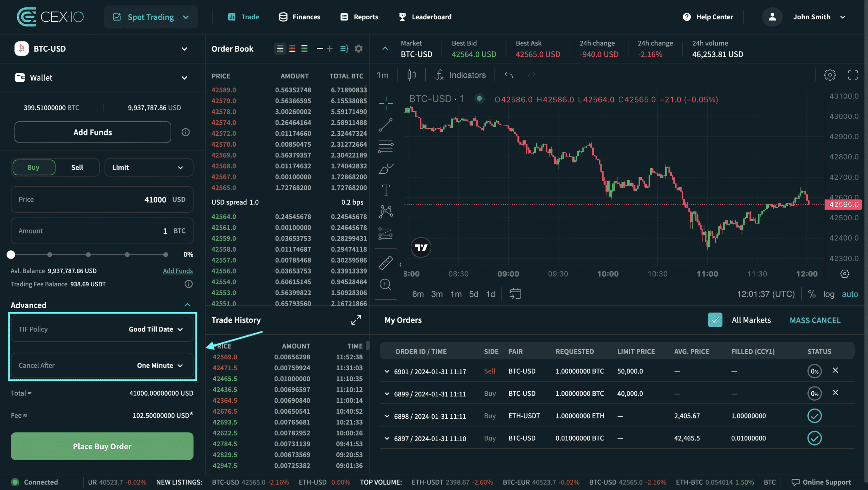Image resolution: width=868 pixels, height=490 pixels.
Task: Open Cancel After dropdown
Action: point(102,365)
